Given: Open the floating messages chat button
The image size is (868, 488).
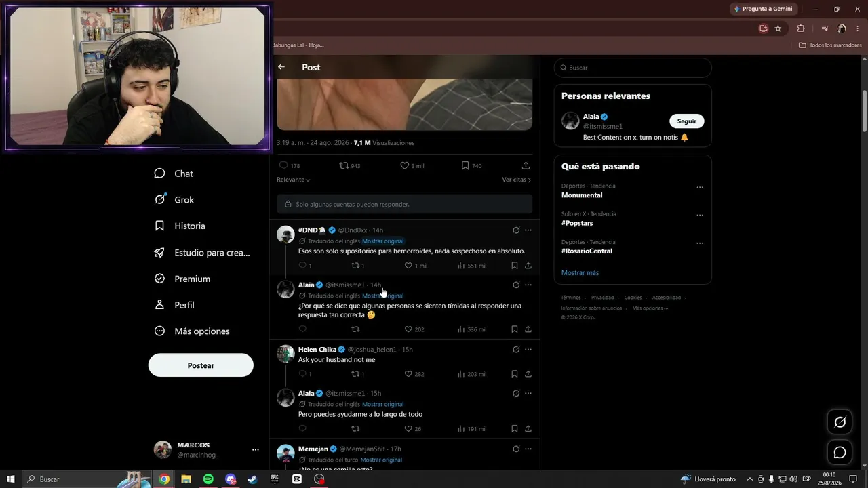Looking at the screenshot, I should [x=840, y=452].
